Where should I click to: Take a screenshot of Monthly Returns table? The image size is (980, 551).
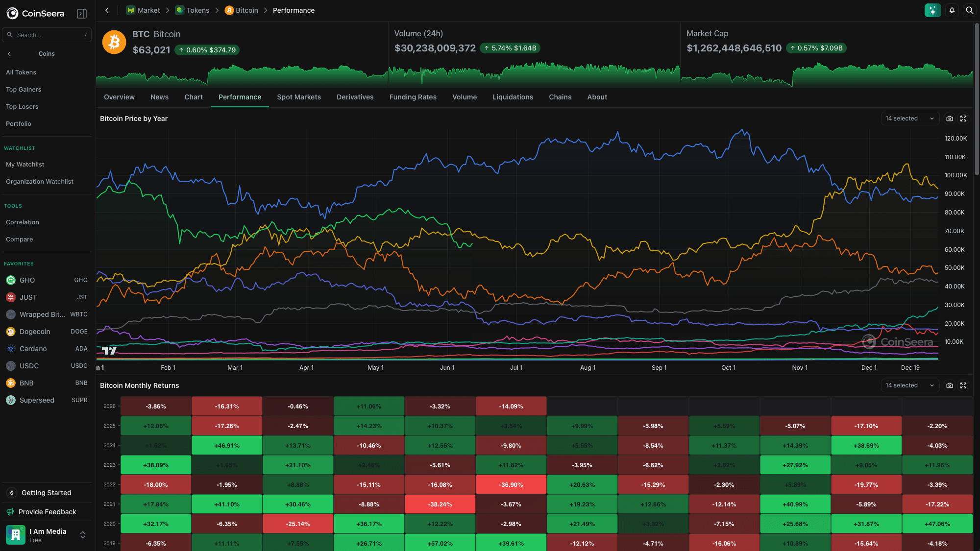[950, 385]
